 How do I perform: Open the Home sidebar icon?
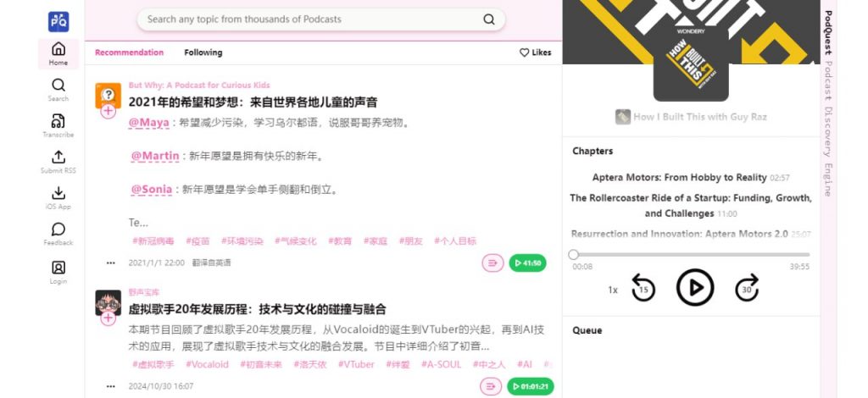[58, 53]
